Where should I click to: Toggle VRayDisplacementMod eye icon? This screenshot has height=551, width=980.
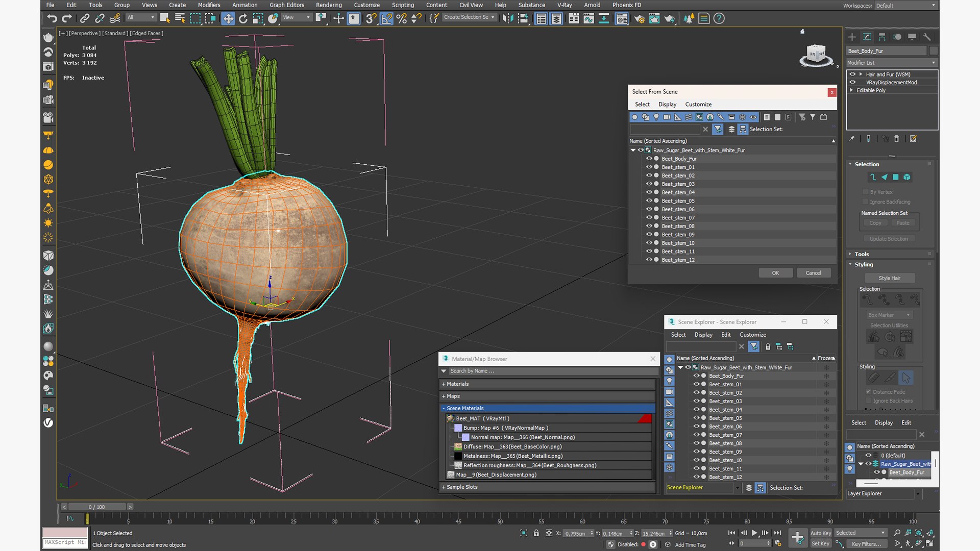[x=852, y=82]
